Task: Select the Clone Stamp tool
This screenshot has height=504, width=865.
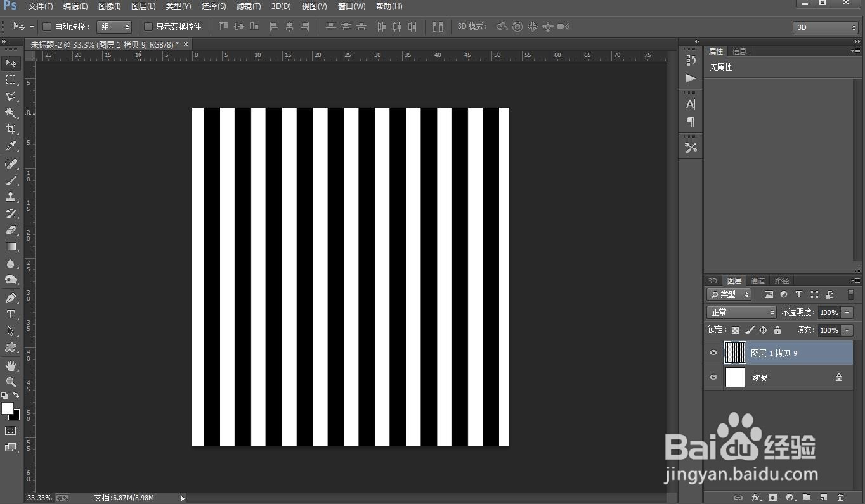Action: pos(11,197)
